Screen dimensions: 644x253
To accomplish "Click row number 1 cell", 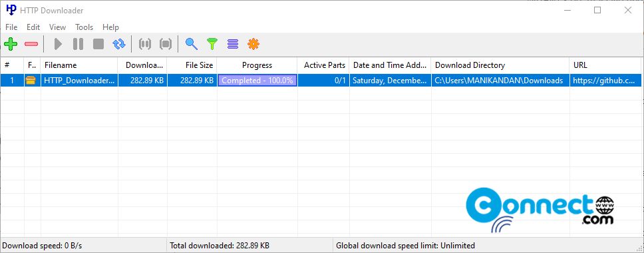I will [12, 81].
